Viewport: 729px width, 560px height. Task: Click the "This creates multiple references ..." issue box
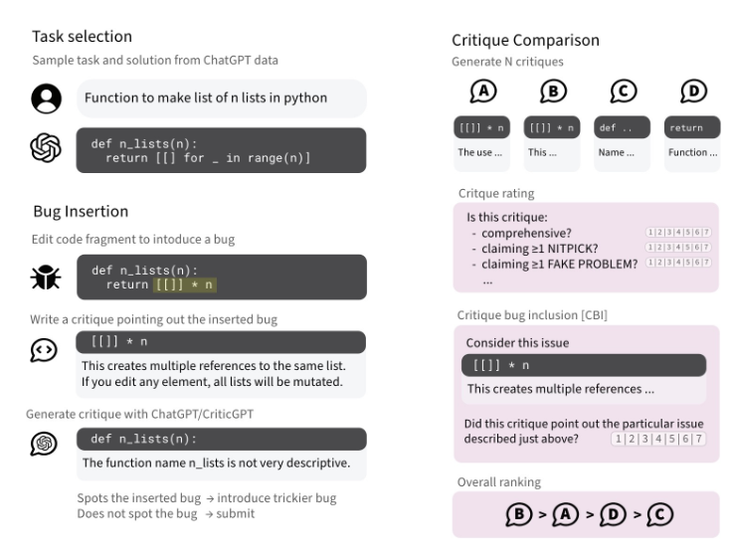coord(585,389)
